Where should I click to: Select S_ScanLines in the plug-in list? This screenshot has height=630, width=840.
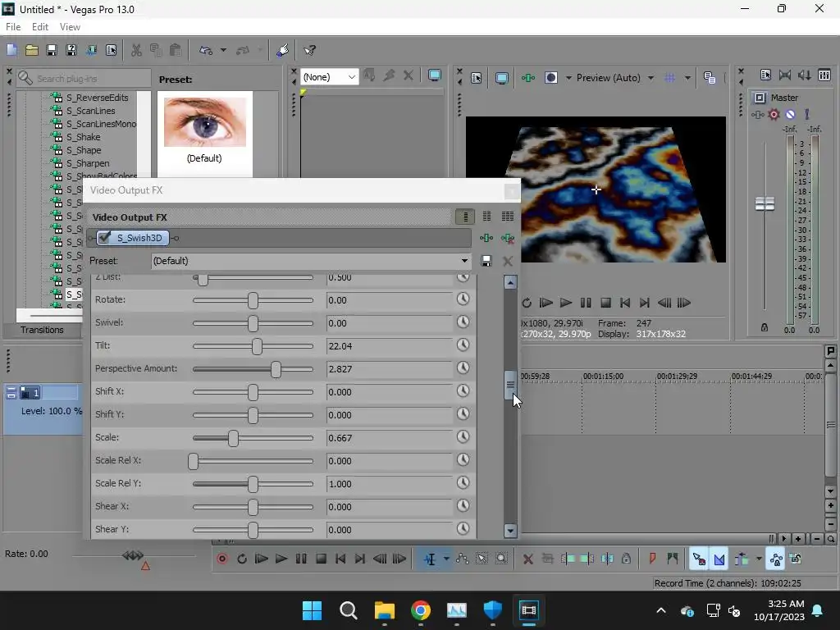click(x=90, y=111)
